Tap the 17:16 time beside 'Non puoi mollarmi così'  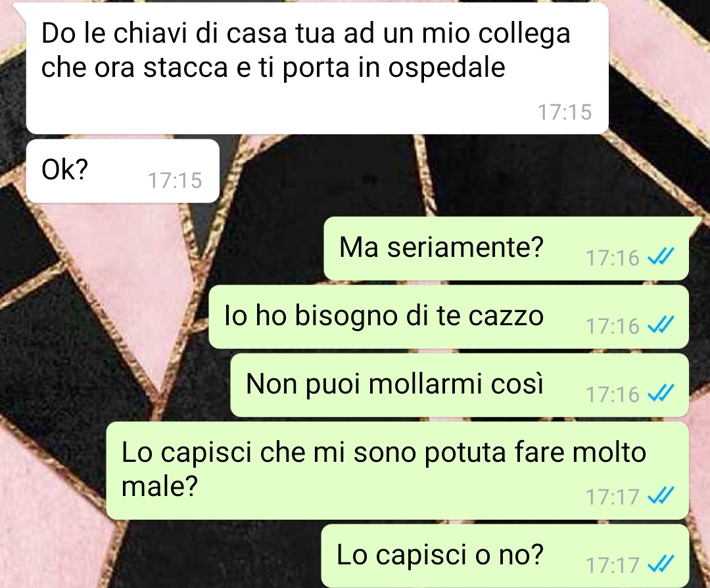tap(613, 395)
